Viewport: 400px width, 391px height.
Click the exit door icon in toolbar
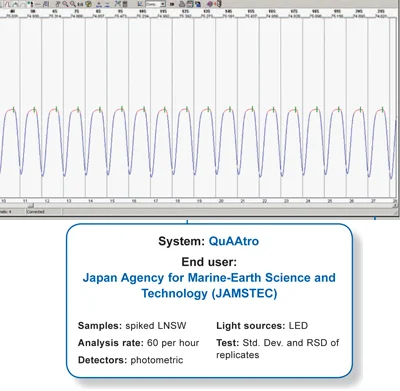(x=219, y=4)
